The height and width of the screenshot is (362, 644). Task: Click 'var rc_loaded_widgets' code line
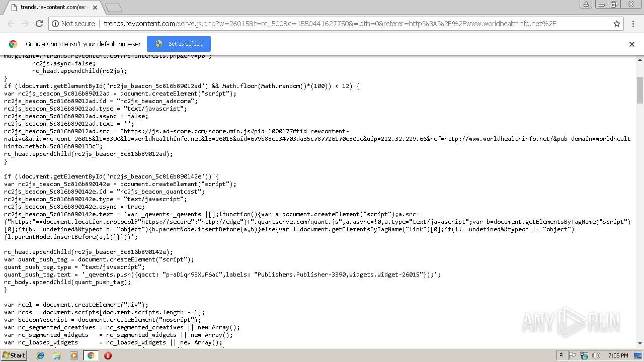pyautogui.click(x=113, y=342)
